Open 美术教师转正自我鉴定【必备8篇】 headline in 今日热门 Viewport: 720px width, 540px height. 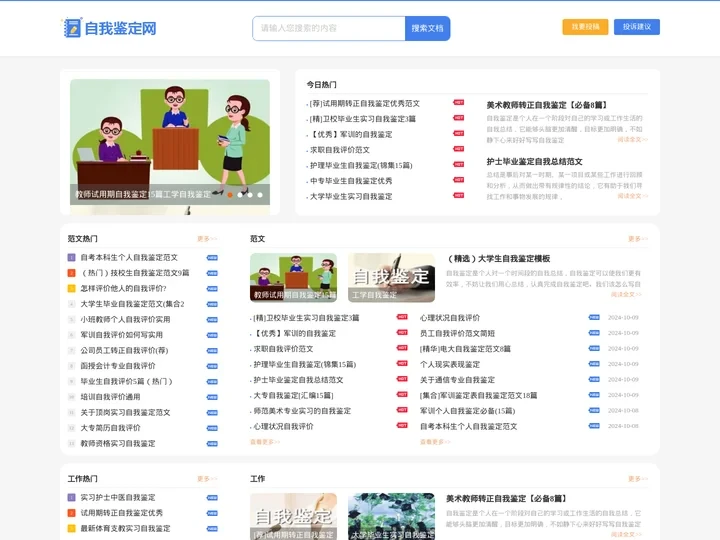546,105
